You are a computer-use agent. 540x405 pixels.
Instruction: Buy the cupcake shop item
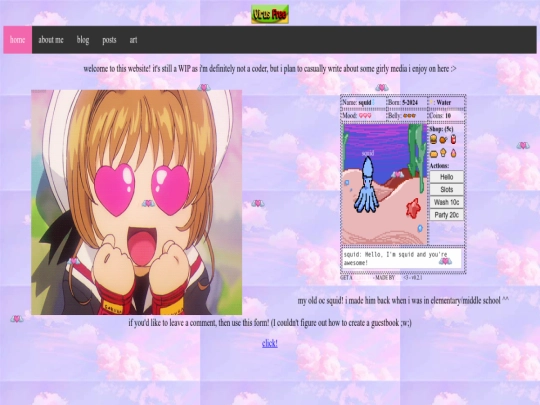pyautogui.click(x=444, y=153)
